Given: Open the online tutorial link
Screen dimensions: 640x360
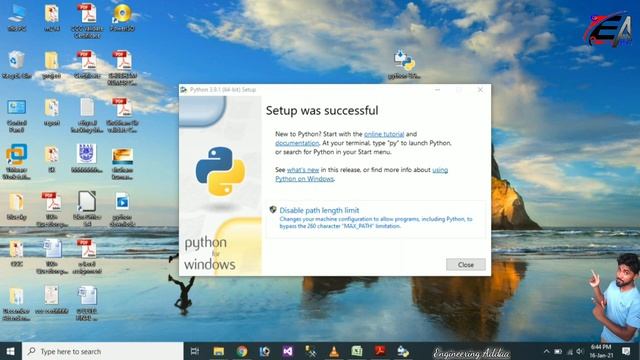Looking at the screenshot, I should point(384,134).
